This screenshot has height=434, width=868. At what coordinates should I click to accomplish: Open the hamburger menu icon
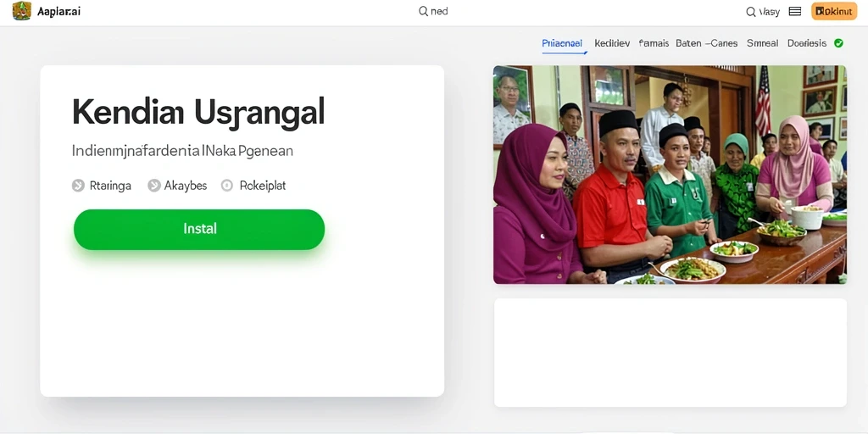[795, 11]
